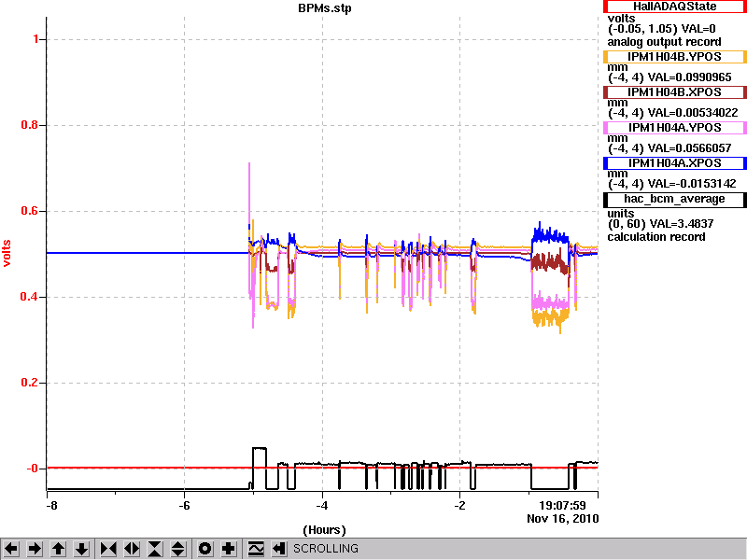Viewport: 747px width, 560px height.
Task: Click the -6 hours tick label
Action: (x=184, y=506)
